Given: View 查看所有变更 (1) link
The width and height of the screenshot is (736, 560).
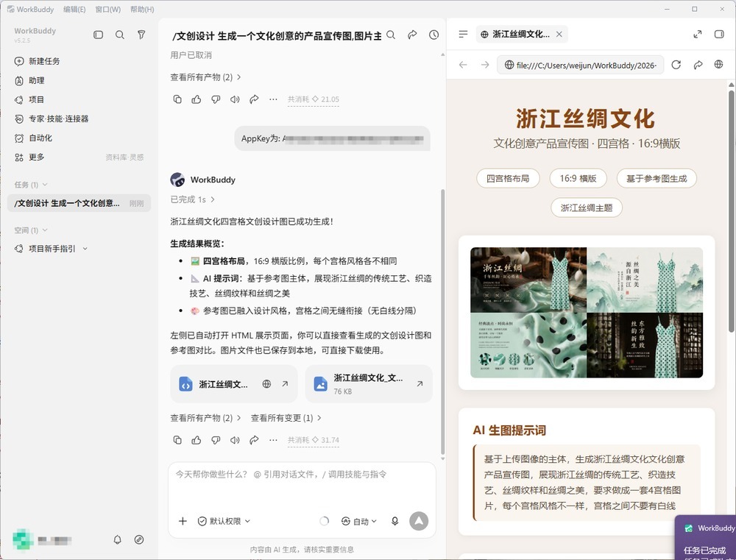Looking at the screenshot, I should [286, 418].
